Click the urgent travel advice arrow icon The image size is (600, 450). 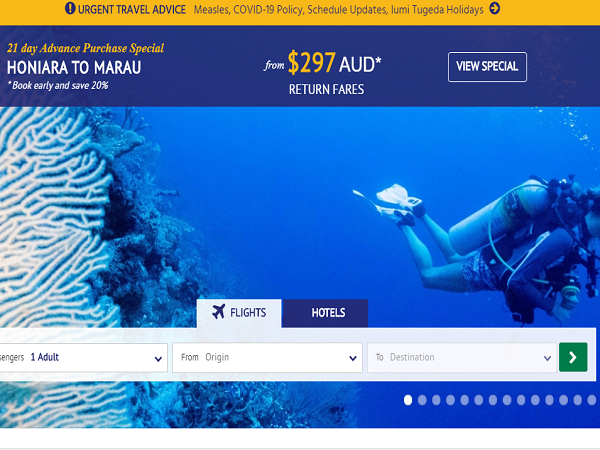494,8
